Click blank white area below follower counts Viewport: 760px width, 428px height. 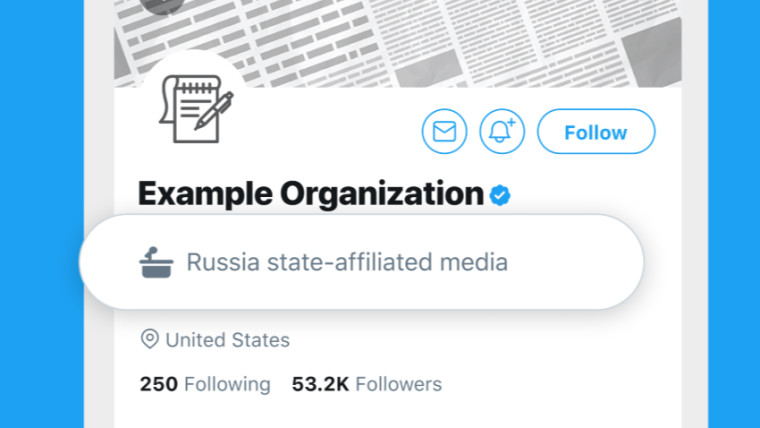click(x=397, y=413)
